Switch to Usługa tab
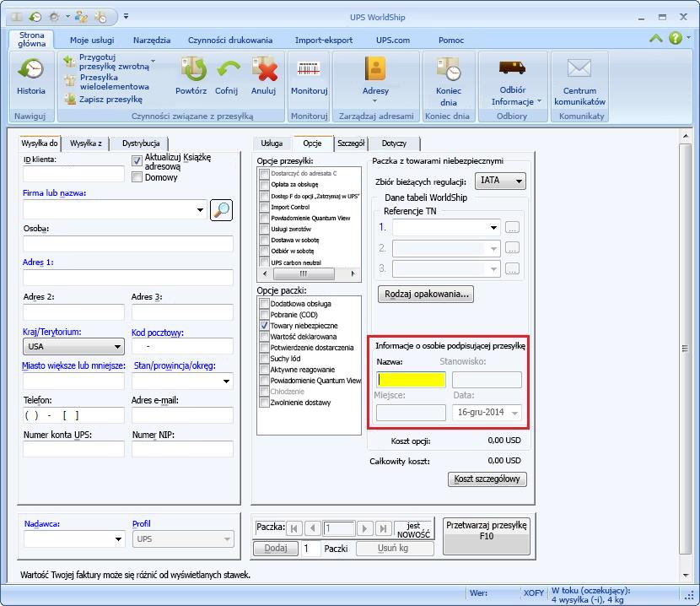Image resolution: width=700 pixels, height=606 pixels. tap(272, 143)
